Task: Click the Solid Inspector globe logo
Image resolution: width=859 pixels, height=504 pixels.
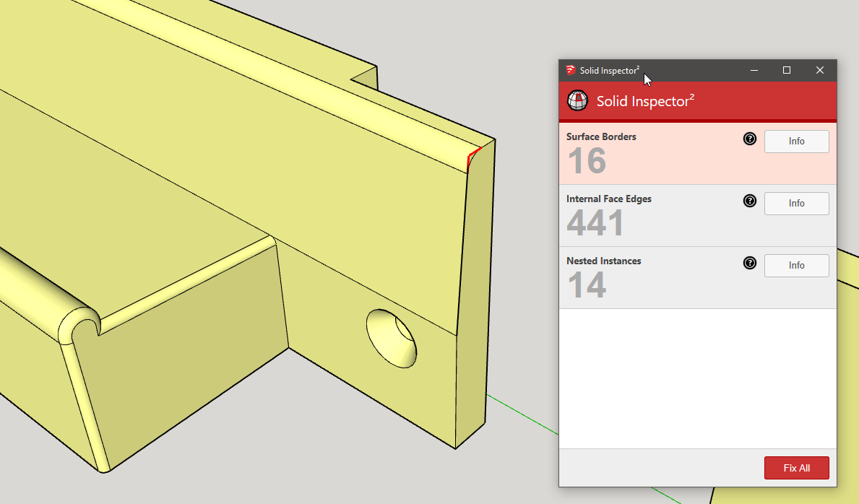Action: (577, 101)
